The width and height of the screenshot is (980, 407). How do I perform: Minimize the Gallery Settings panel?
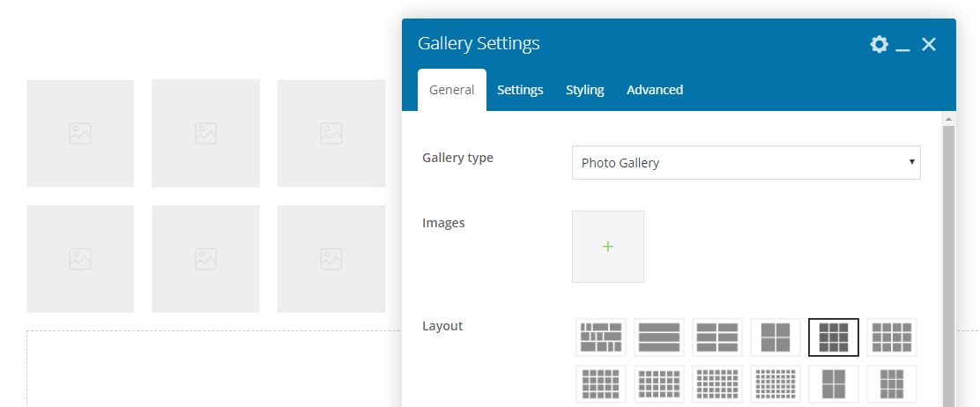click(902, 46)
